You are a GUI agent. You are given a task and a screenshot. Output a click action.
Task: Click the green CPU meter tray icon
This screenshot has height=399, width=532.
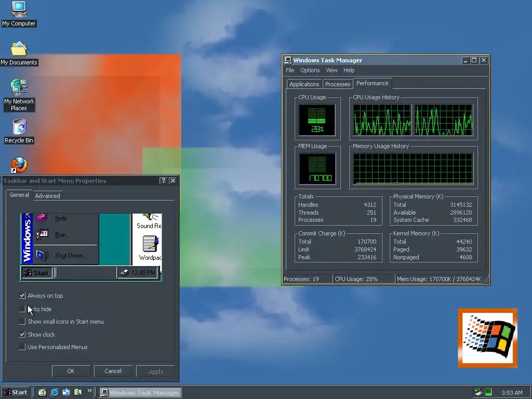point(488,392)
